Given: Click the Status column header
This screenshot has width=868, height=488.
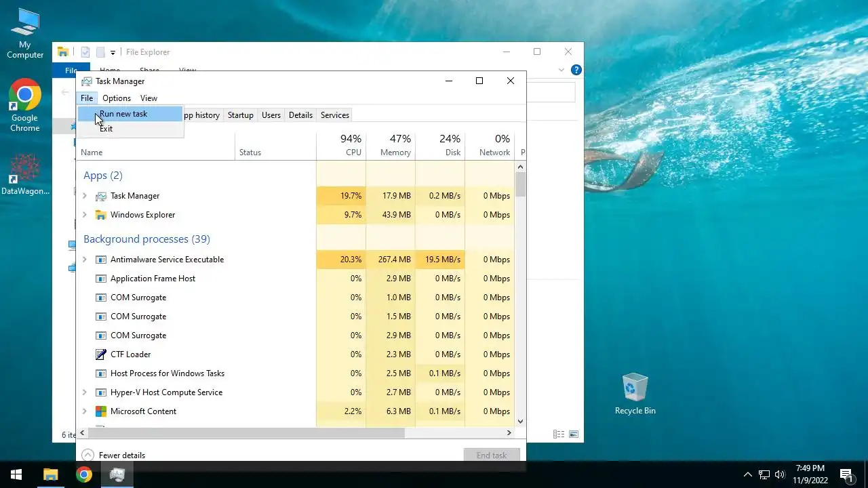Looking at the screenshot, I should pos(275,145).
